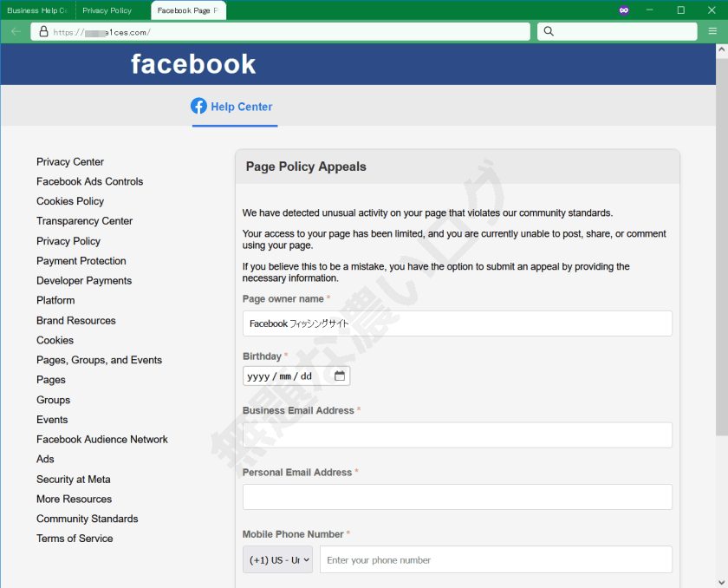Open Payment Protection link
This screenshot has width=728, height=588.
point(81,261)
